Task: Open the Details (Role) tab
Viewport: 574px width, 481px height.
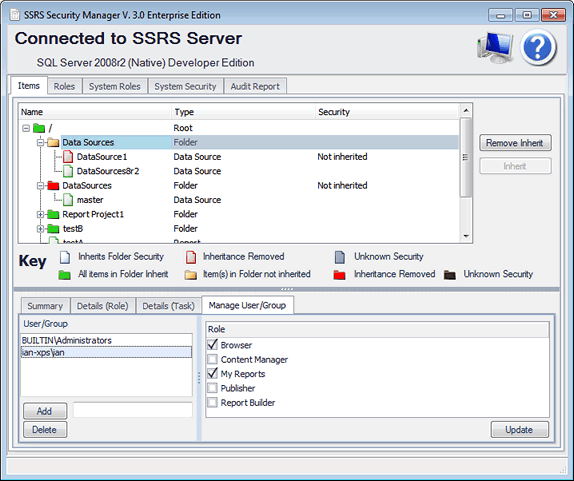Action: click(103, 306)
